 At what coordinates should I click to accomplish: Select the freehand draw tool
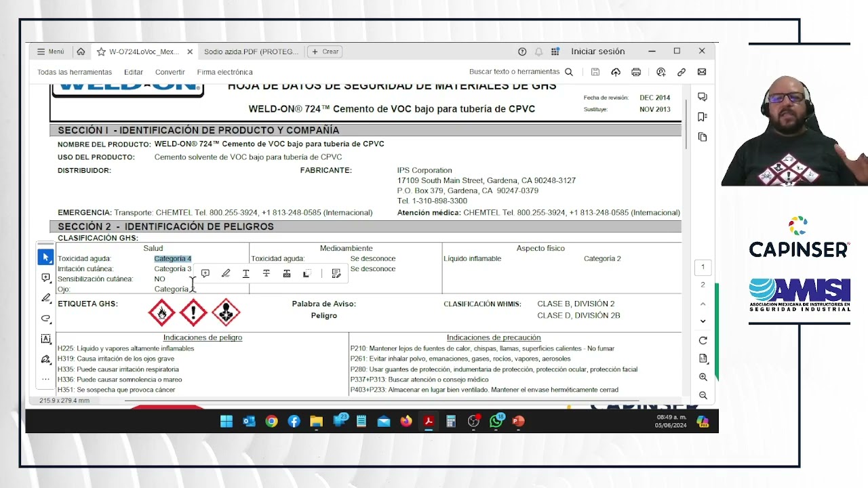45,318
